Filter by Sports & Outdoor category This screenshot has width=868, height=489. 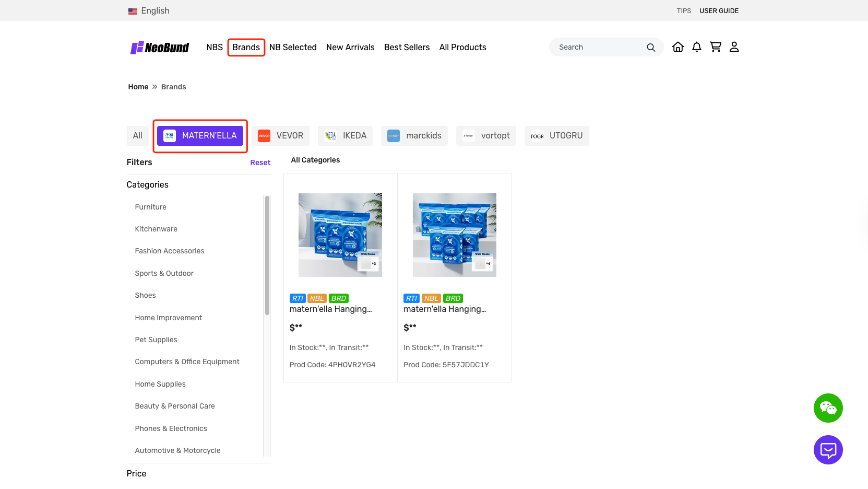[164, 273]
